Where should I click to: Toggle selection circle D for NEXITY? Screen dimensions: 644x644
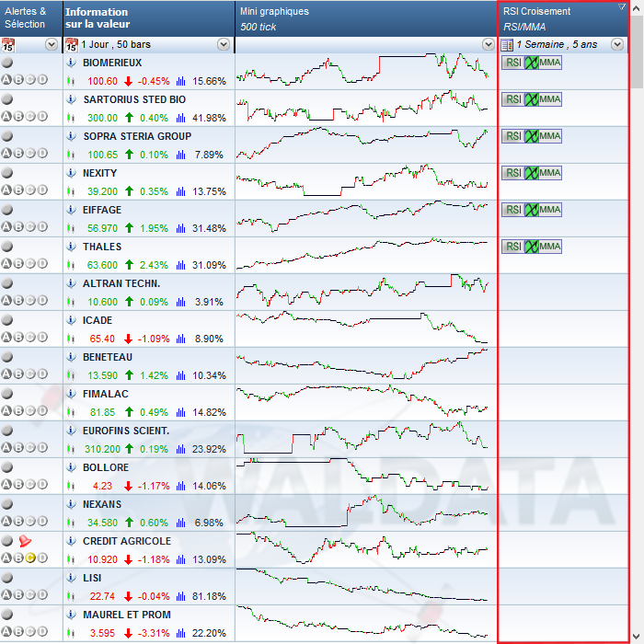click(42, 190)
